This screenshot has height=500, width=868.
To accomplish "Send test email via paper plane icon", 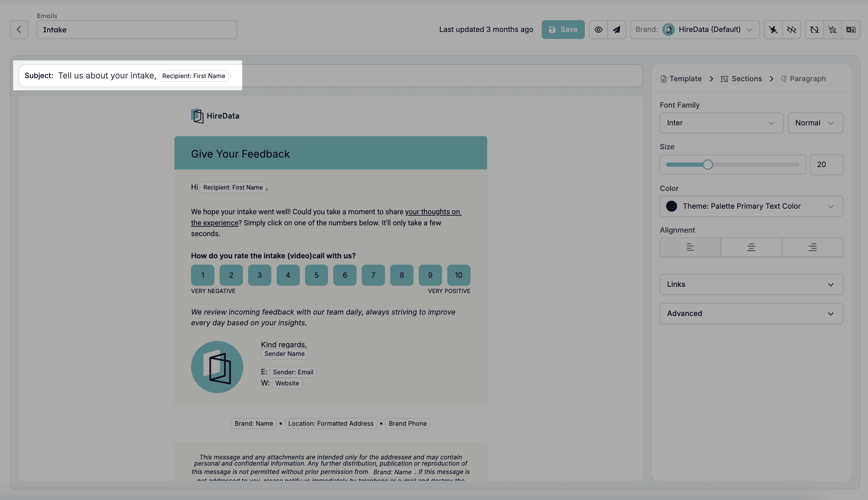I will [617, 30].
